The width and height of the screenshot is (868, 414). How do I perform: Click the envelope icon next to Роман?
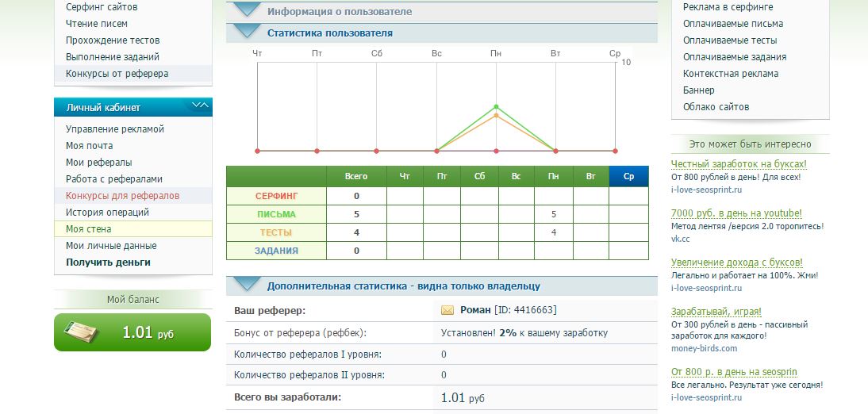pyautogui.click(x=447, y=310)
